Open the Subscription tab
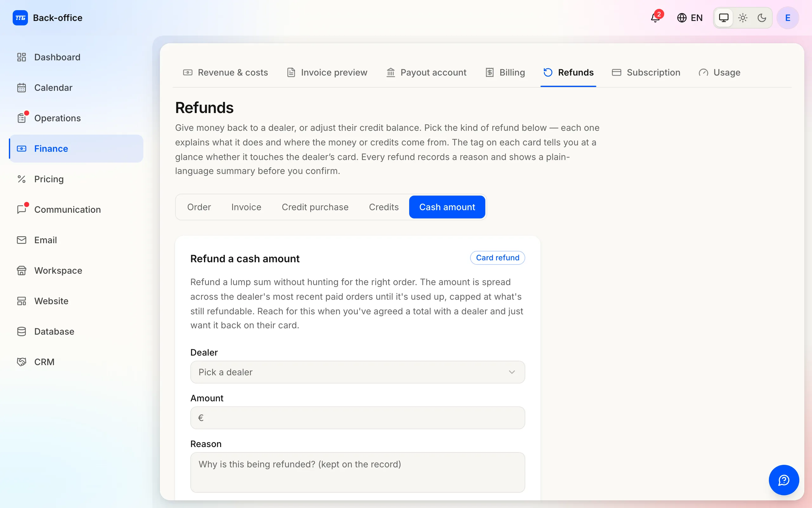Screen dimensions: 812x508 [646, 73]
